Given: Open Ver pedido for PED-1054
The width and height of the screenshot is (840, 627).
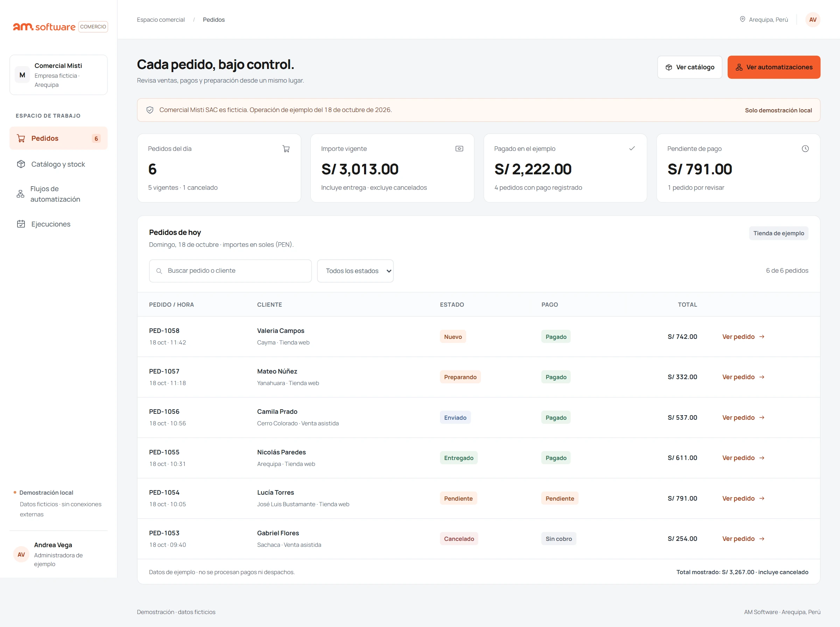Looking at the screenshot, I should 743,498.
